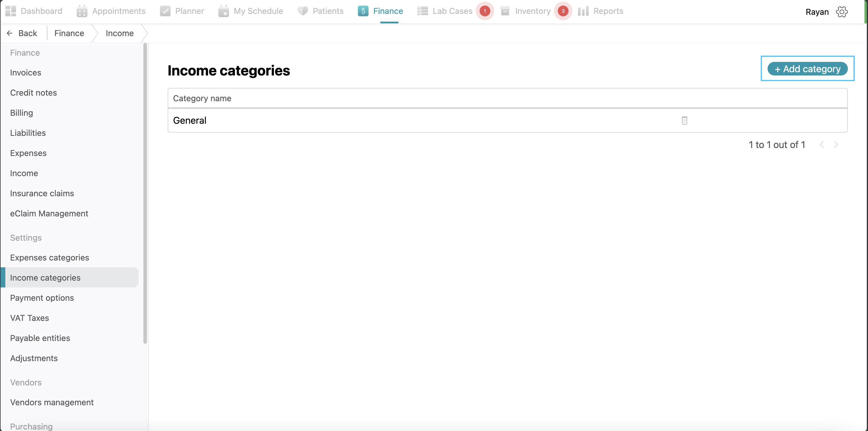Image resolution: width=868 pixels, height=431 pixels.
Task: Open Expenses categories in the sidebar
Action: pyautogui.click(x=49, y=258)
